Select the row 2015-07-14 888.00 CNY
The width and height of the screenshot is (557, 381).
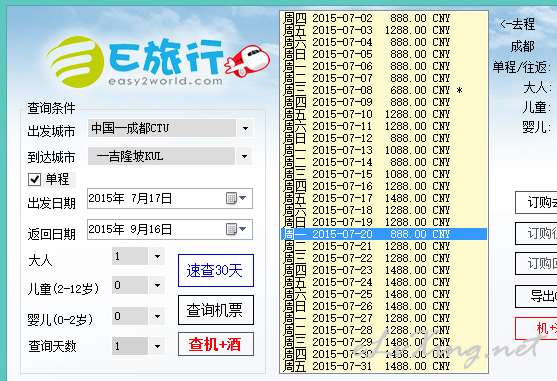click(x=384, y=162)
